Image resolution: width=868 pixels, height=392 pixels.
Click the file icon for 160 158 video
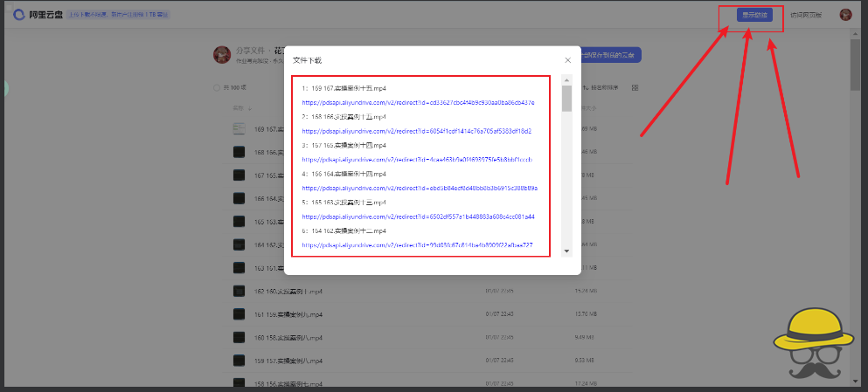tap(240, 337)
